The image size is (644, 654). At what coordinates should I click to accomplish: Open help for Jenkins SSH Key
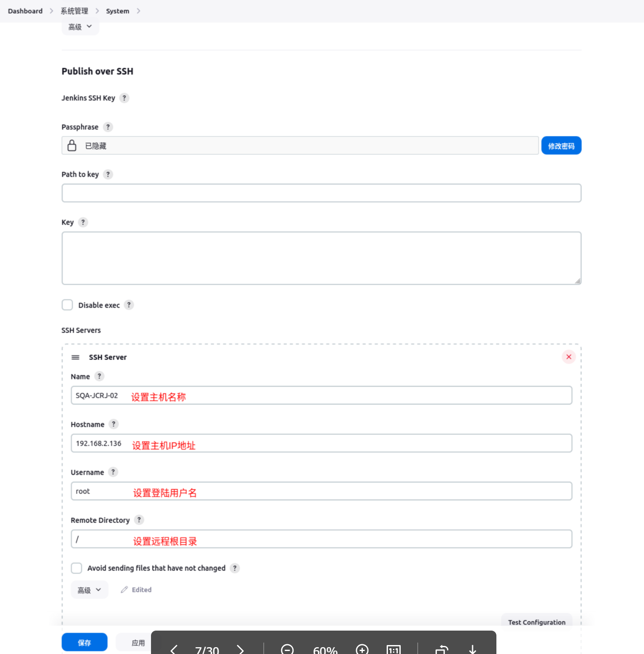124,98
